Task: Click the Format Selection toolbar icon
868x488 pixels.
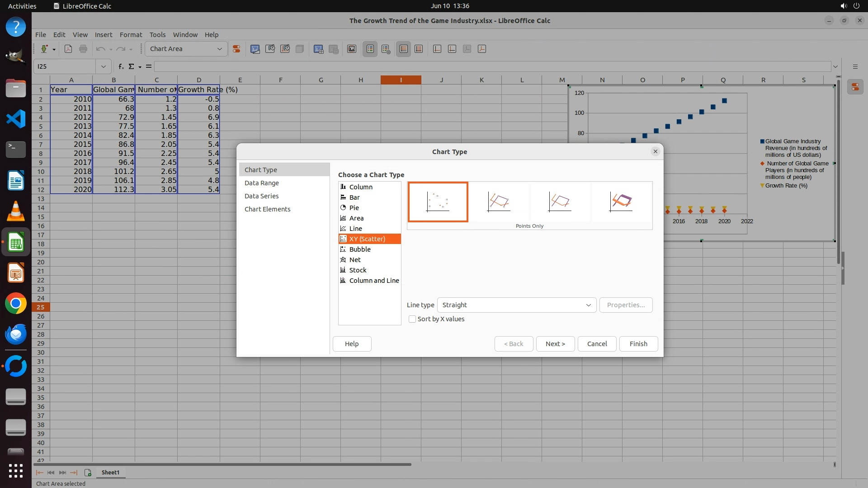Action: pos(236,49)
